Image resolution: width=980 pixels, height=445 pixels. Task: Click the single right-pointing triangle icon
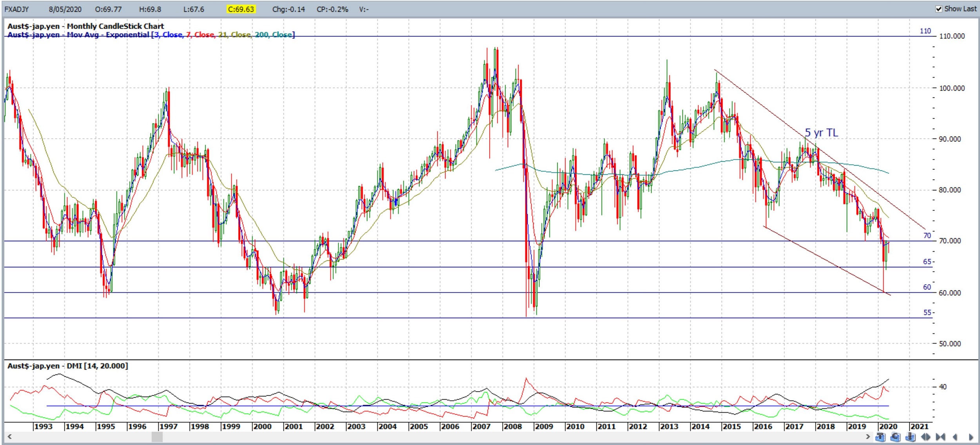pos(971,437)
